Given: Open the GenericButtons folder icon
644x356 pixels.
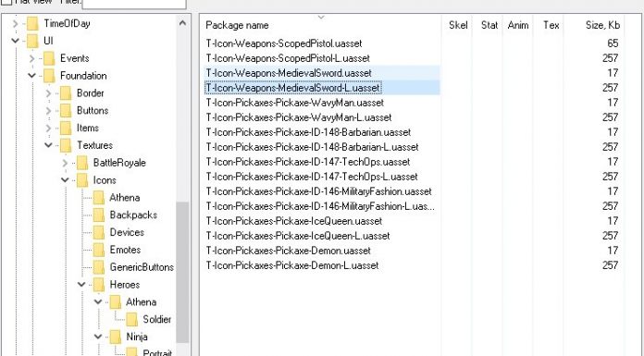Looking at the screenshot, I should coord(99,267).
